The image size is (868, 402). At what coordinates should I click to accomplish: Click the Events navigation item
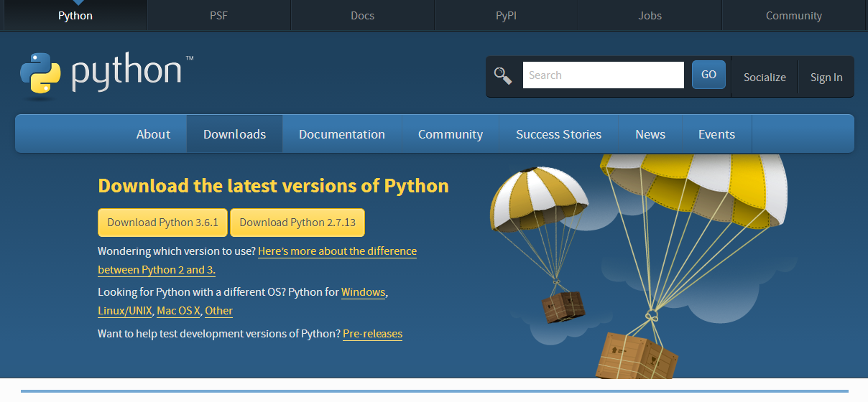(716, 134)
